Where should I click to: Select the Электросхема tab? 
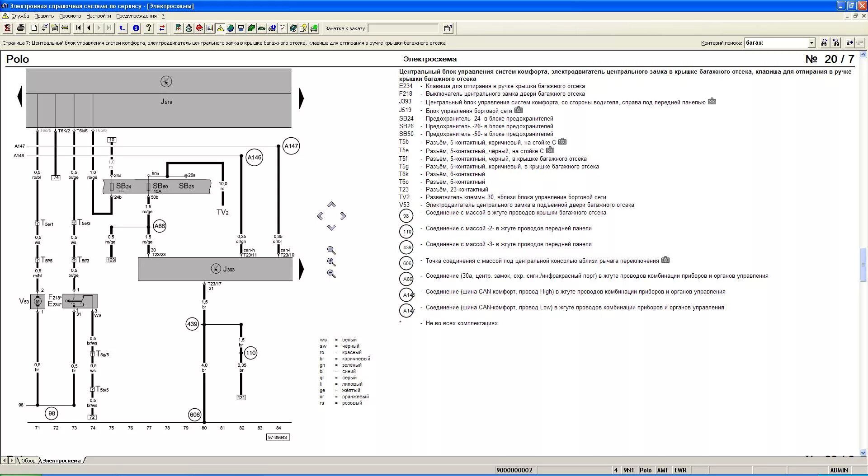[61, 461]
